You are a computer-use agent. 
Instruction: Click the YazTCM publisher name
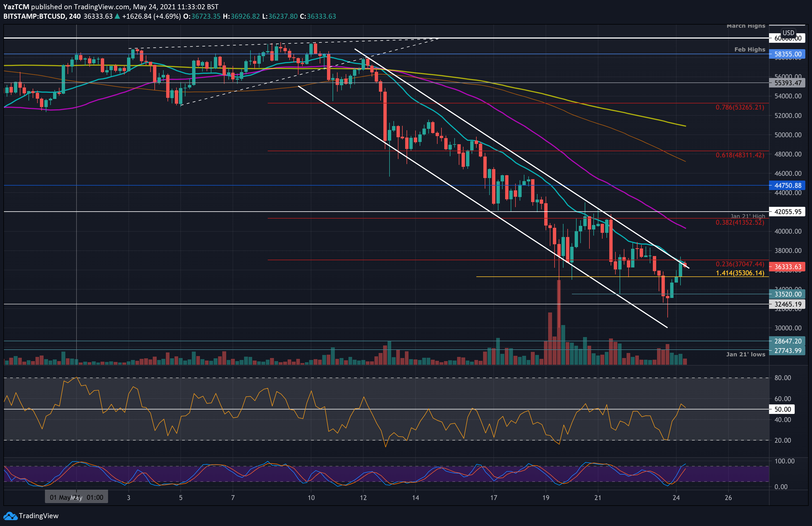[16, 7]
